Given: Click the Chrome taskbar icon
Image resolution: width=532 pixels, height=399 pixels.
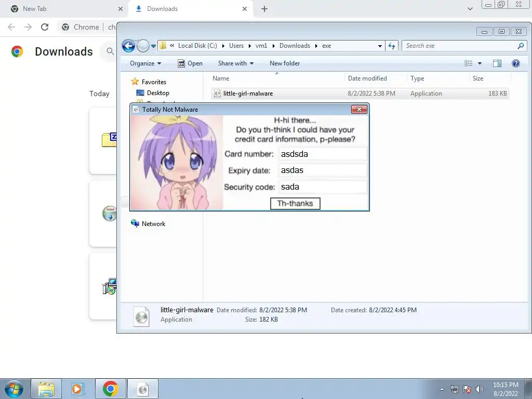Looking at the screenshot, I should click(x=110, y=389).
